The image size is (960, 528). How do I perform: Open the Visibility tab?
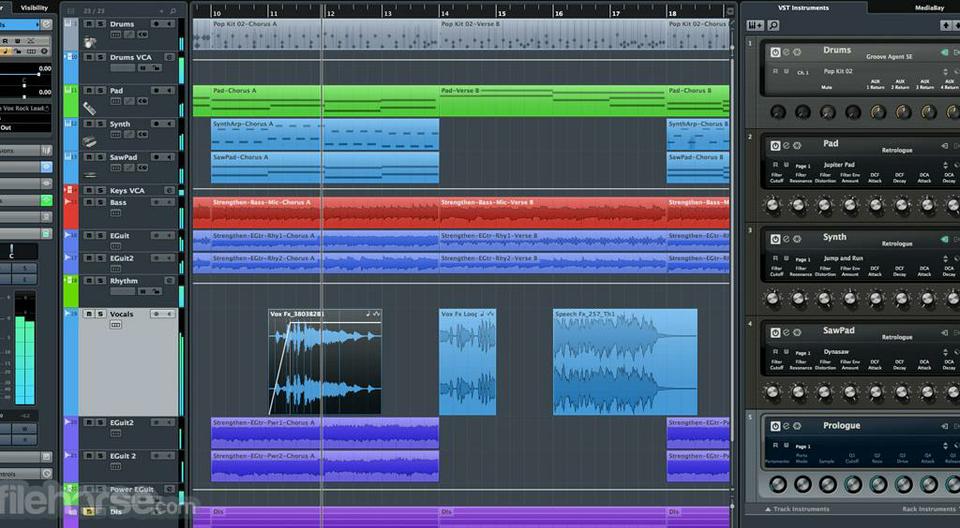34,7
